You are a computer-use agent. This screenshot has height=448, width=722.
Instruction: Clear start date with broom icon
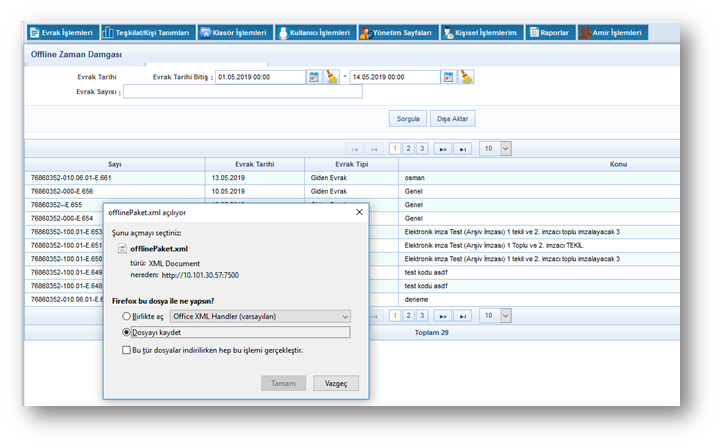click(x=331, y=77)
